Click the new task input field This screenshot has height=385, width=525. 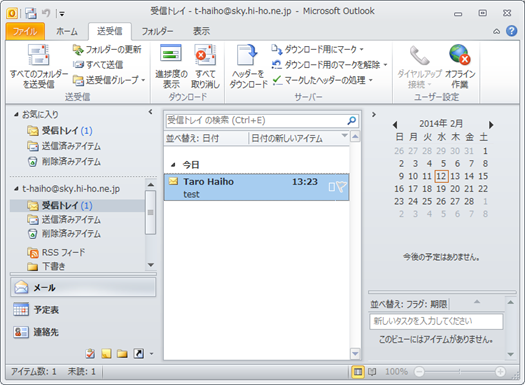click(x=436, y=321)
